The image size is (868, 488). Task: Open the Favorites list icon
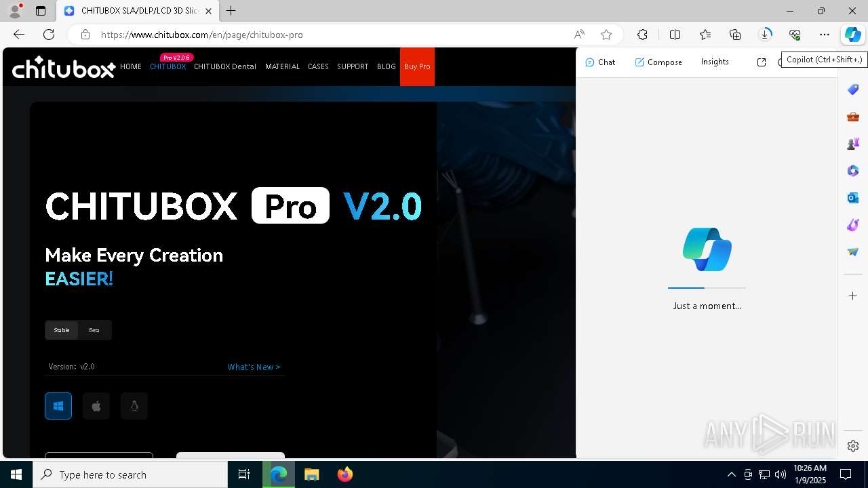pos(705,35)
